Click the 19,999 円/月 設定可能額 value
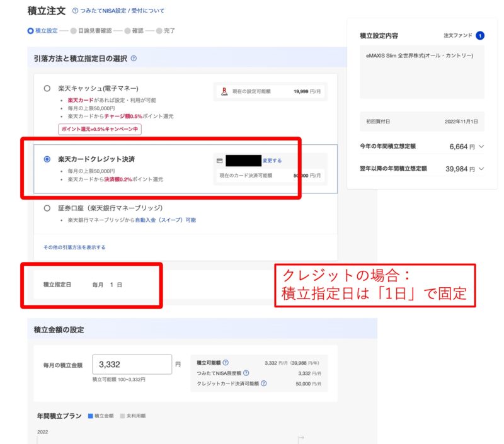The height and width of the screenshot is (444, 504). click(307, 91)
